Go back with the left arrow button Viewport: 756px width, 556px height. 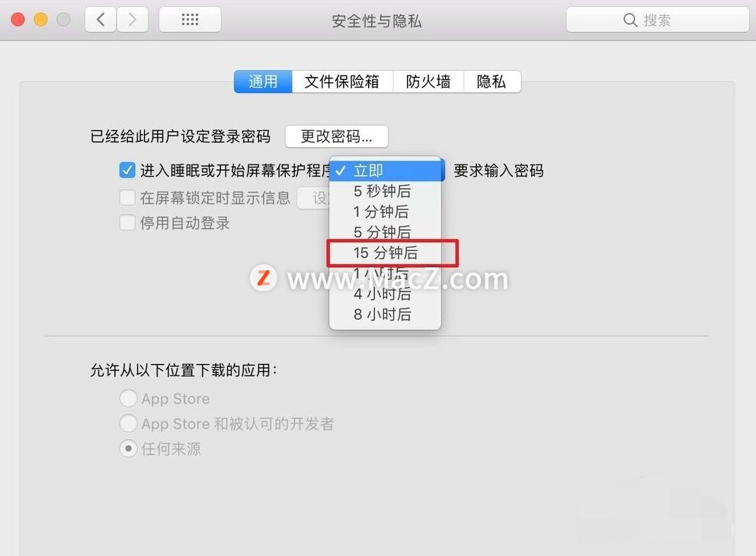pyautogui.click(x=101, y=20)
